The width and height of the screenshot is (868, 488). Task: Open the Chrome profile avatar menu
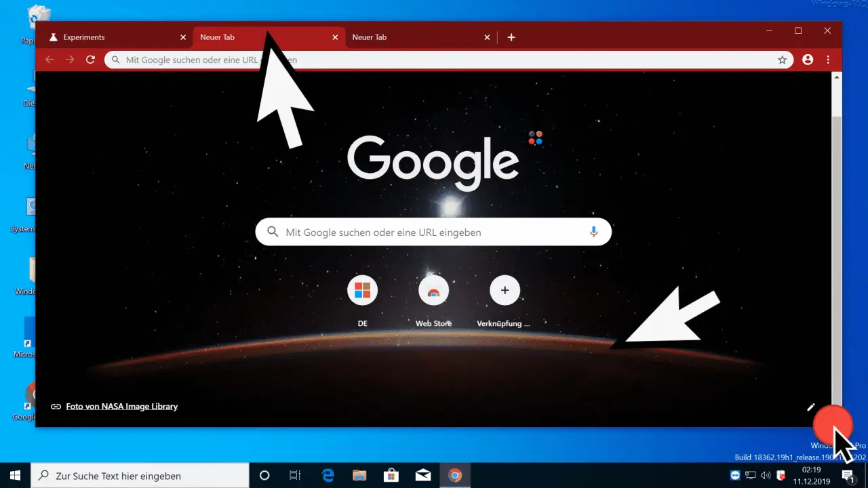point(808,60)
